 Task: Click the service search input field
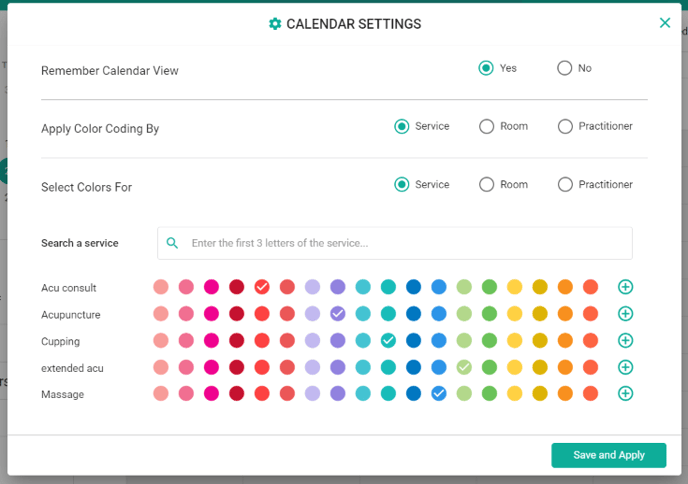[x=400, y=243]
